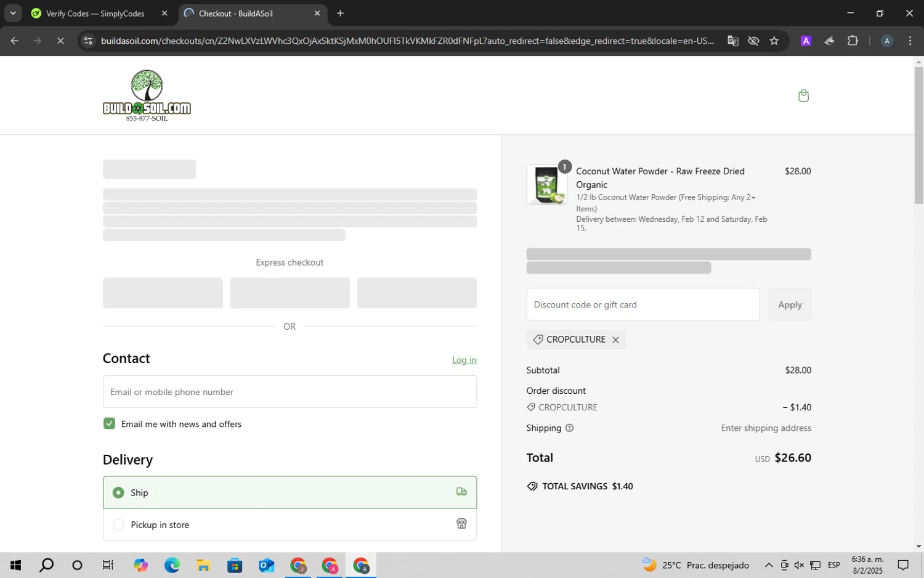
Task: Open the Windows Start menu
Action: (x=15, y=565)
